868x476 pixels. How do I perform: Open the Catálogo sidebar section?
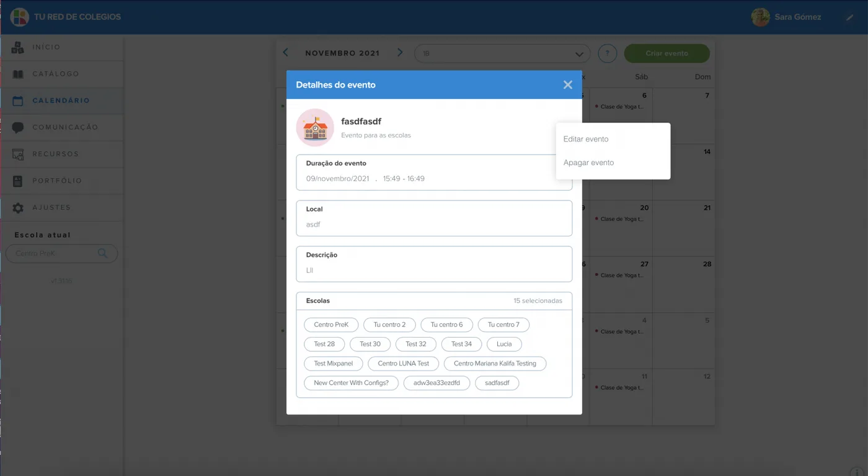click(61, 74)
